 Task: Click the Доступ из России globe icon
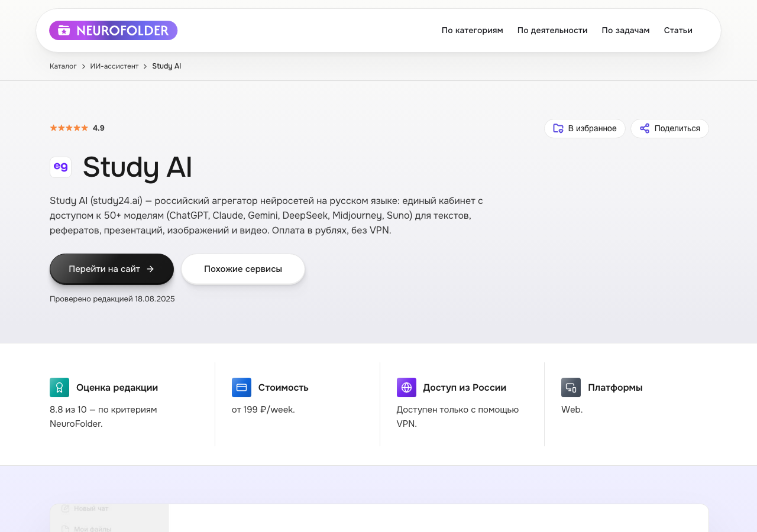(406, 388)
